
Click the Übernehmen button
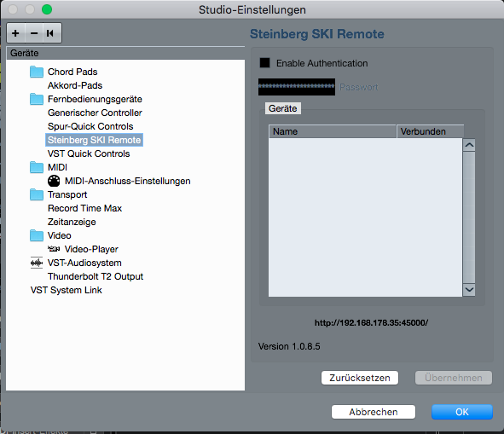(454, 378)
